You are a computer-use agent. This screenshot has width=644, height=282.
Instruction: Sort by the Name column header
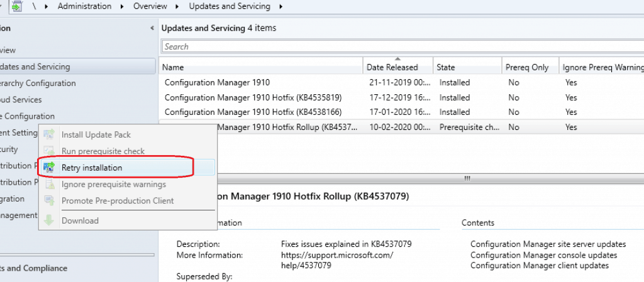coord(261,67)
